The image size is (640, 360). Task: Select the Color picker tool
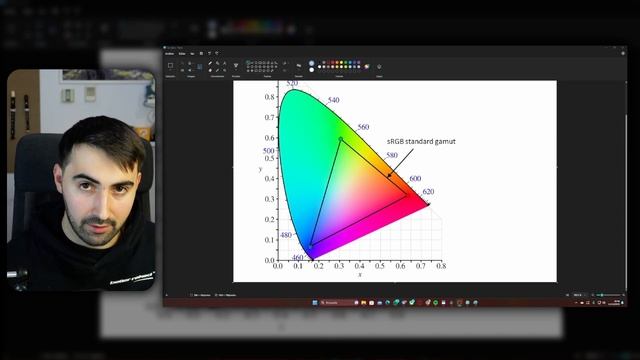click(x=218, y=70)
